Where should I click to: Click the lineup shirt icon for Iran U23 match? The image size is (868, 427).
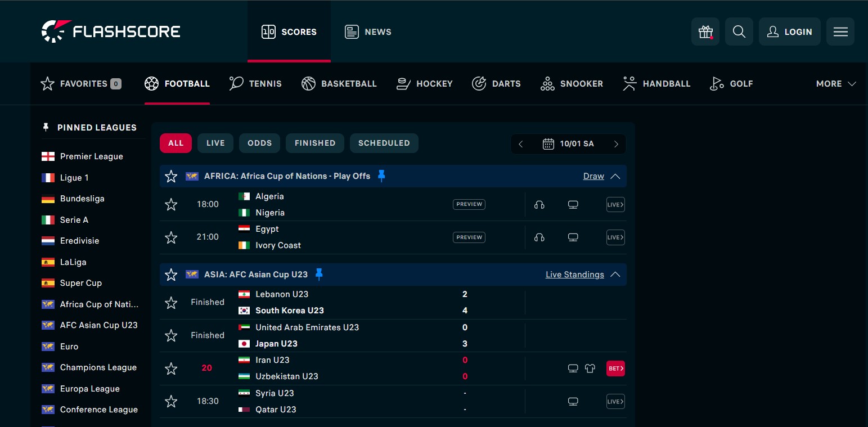(x=590, y=368)
